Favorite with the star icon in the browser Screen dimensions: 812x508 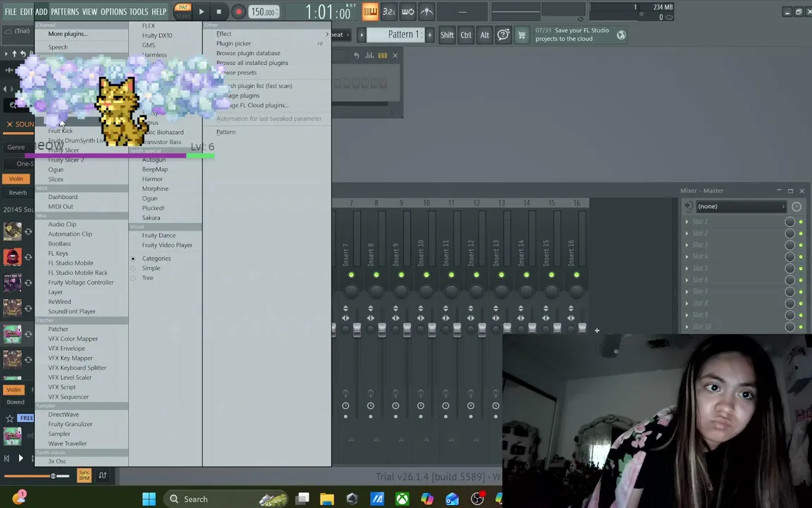9,418
